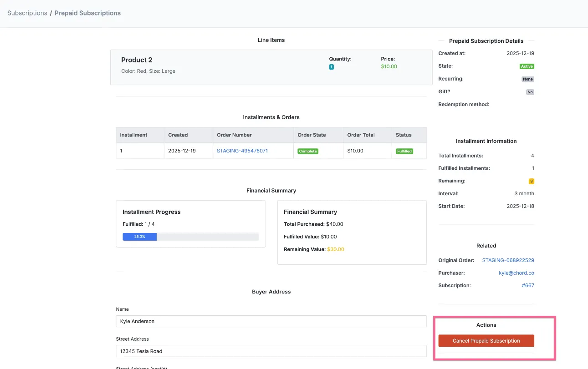588x369 pixels.
Task: Click the Start Date value 2025-12-18
Action: click(x=521, y=206)
